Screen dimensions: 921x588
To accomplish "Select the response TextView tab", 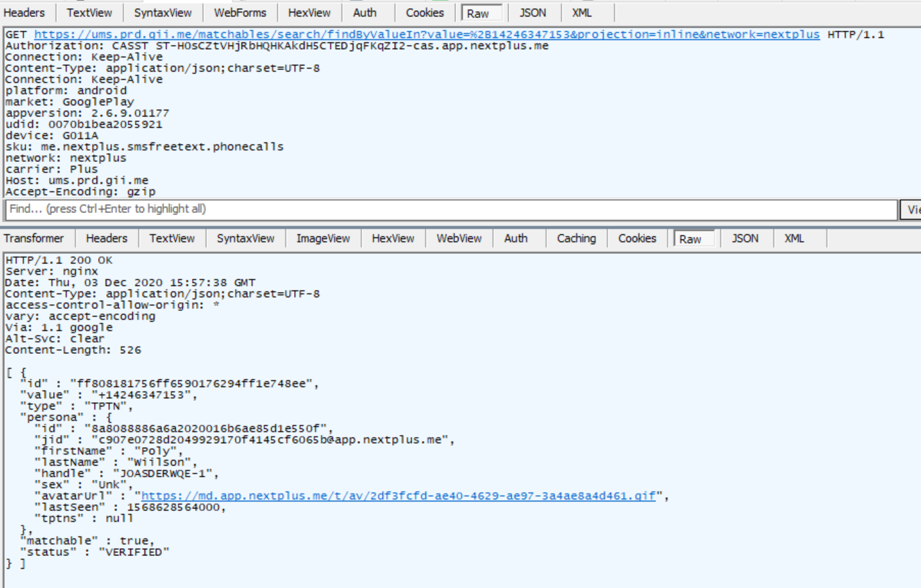I will (172, 238).
